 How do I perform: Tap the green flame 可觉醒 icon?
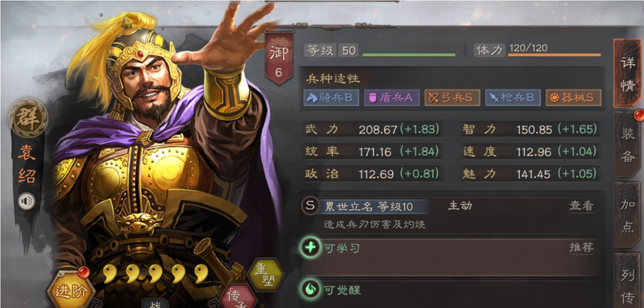point(310,289)
